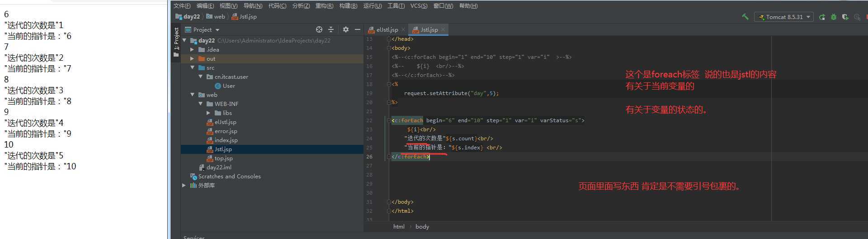Select index.jsp in the project tree
Screen dimensions: 868x239
pyautogui.click(x=226, y=140)
